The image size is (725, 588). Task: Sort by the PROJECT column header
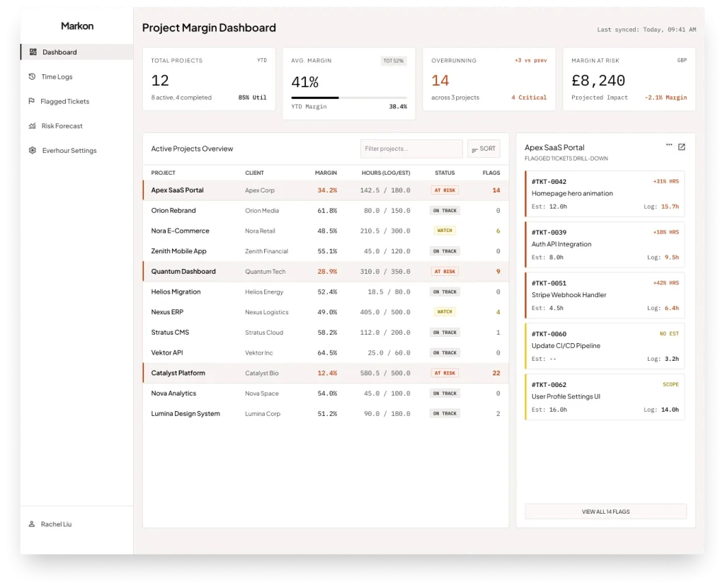164,173
